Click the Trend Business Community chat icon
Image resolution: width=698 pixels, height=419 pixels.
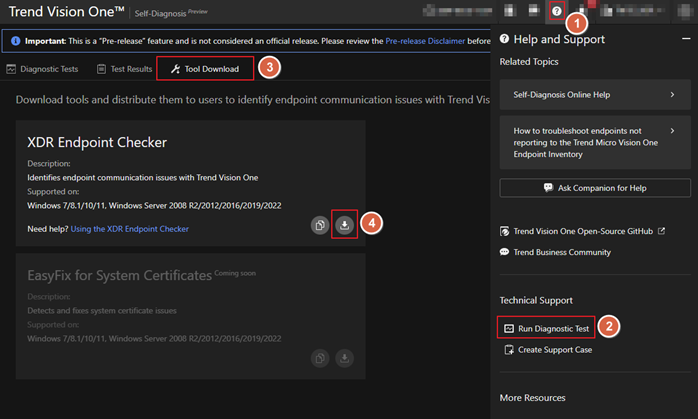(506, 252)
